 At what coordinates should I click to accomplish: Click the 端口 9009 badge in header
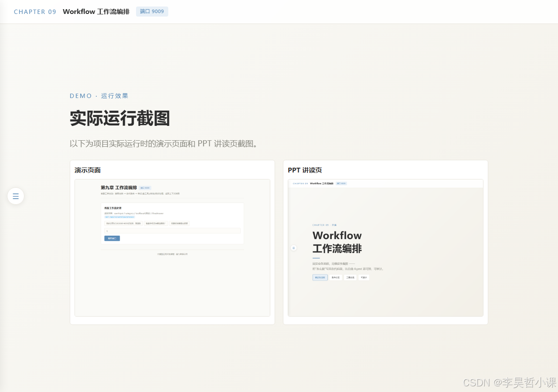pos(152,12)
